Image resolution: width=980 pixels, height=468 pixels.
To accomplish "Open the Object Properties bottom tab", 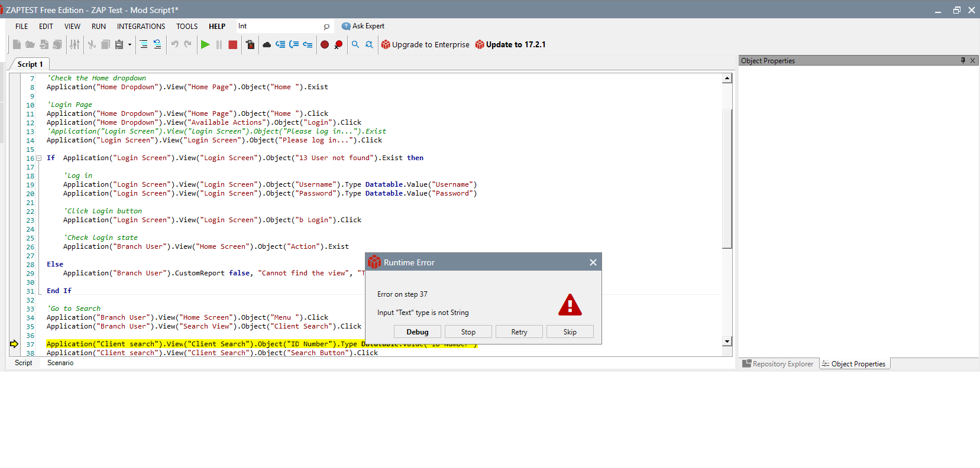I will click(x=854, y=364).
